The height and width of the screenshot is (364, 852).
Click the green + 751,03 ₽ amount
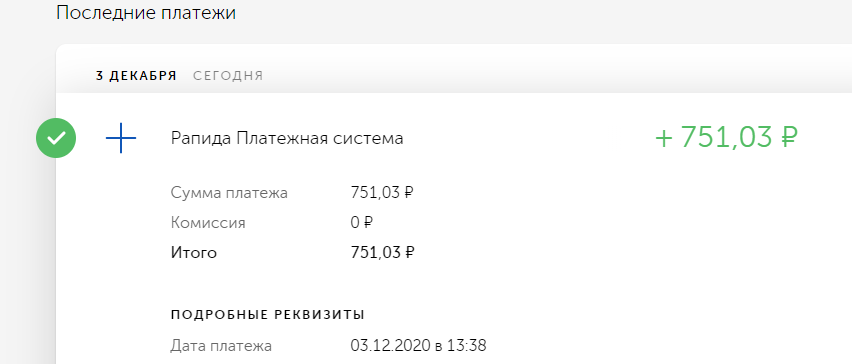[x=726, y=137]
